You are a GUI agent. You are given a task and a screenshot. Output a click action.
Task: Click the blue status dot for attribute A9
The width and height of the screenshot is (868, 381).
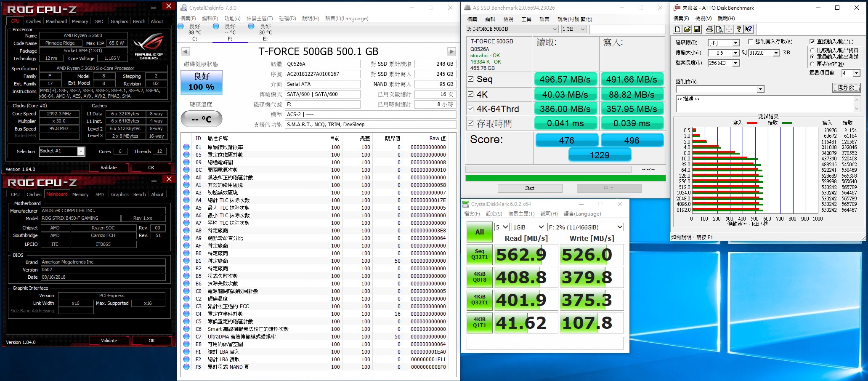click(x=186, y=238)
